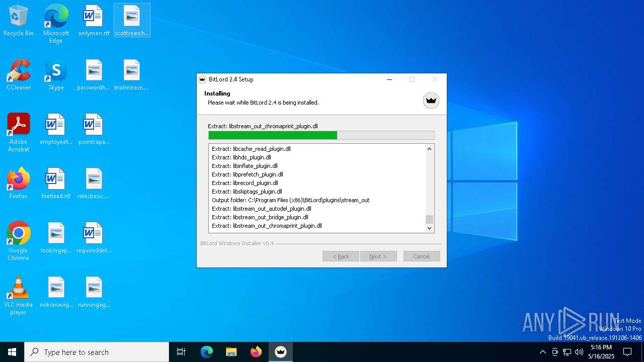Image resolution: width=644 pixels, height=362 pixels.
Task: Select the passwordh... image file
Action: click(x=94, y=75)
